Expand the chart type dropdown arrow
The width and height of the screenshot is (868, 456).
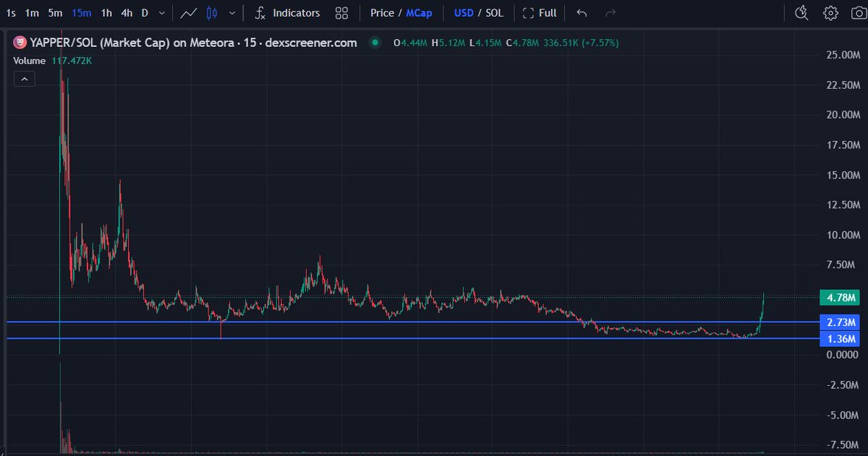click(231, 13)
